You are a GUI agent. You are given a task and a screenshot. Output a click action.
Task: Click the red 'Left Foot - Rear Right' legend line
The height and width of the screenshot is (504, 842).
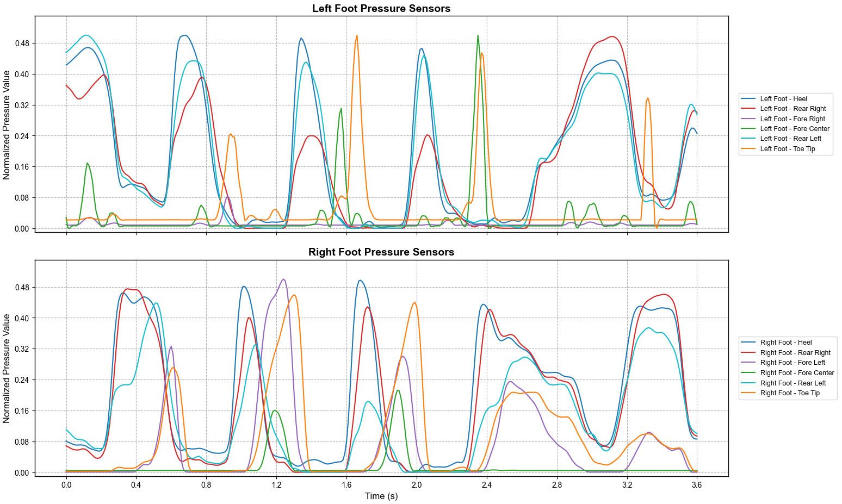point(749,109)
